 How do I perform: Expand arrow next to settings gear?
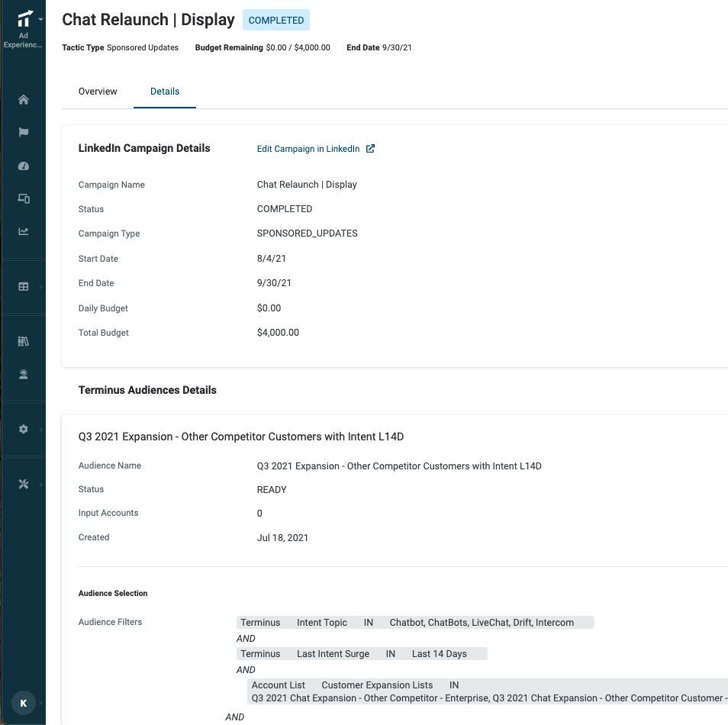coord(41,430)
